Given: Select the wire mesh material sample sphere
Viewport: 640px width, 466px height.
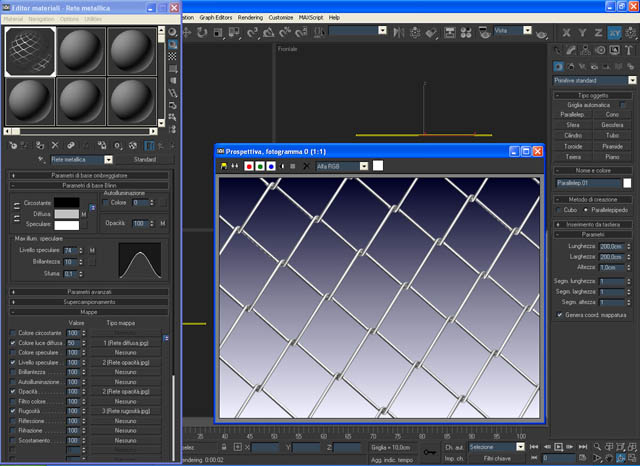Looking at the screenshot, I should pos(30,51).
